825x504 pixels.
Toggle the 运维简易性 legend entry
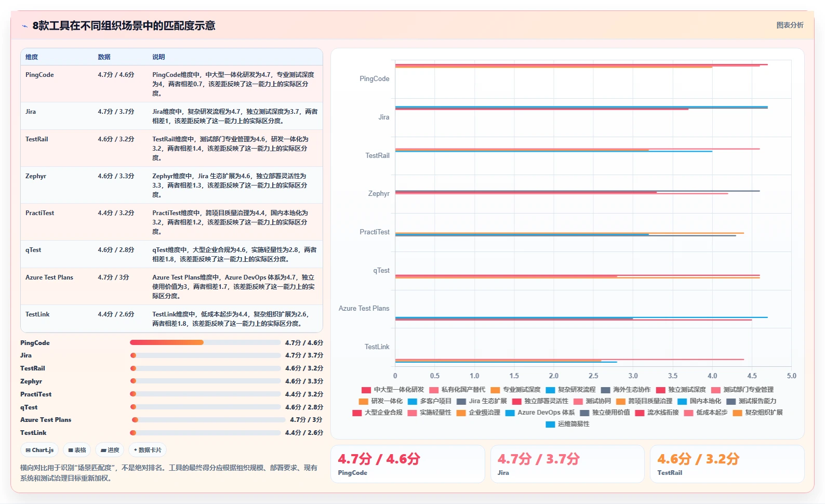pos(567,424)
